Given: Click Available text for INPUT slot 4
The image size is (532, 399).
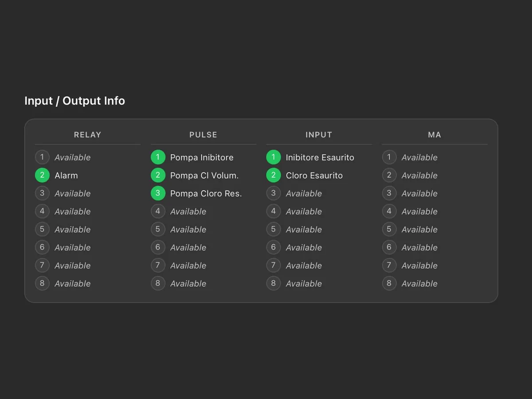Looking at the screenshot, I should pos(304,212).
